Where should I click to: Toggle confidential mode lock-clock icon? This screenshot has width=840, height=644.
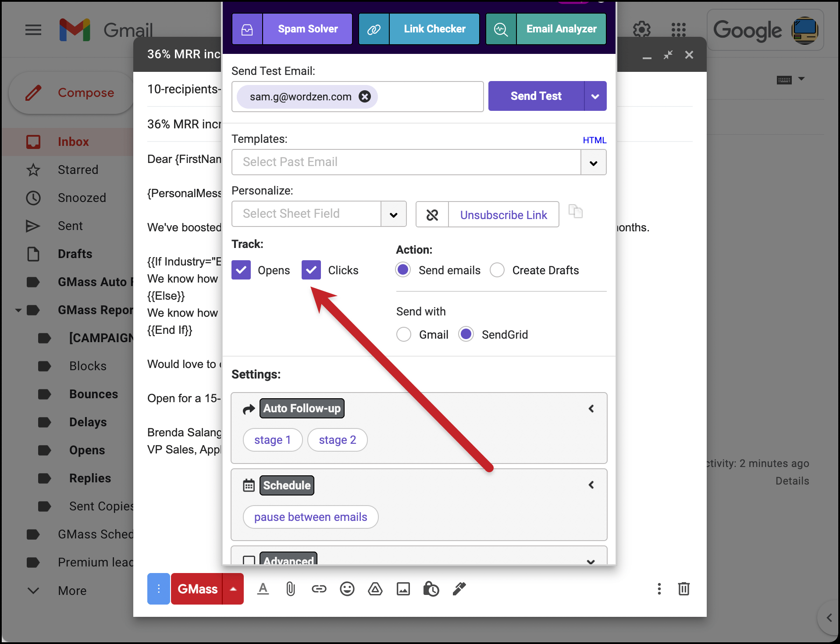coord(431,589)
